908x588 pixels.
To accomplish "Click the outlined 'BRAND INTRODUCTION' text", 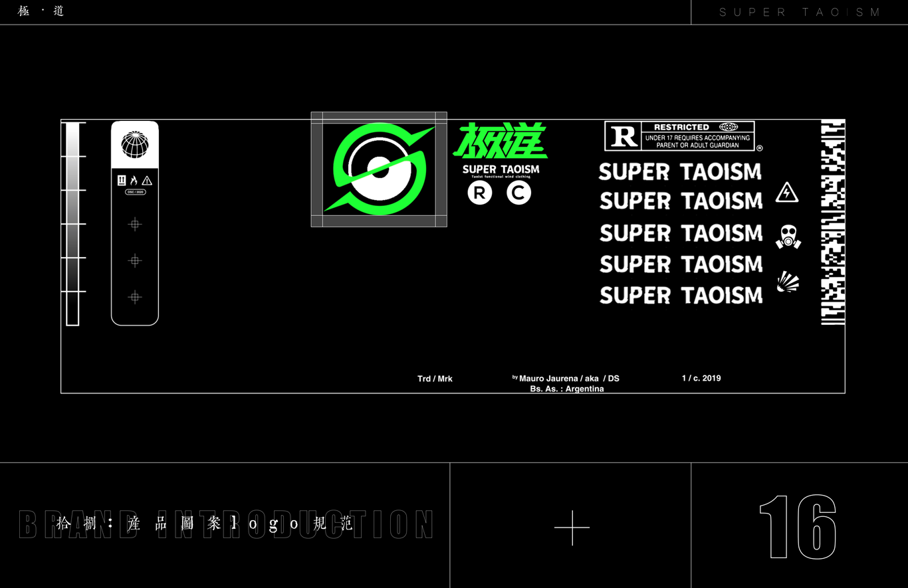I will pyautogui.click(x=226, y=525).
